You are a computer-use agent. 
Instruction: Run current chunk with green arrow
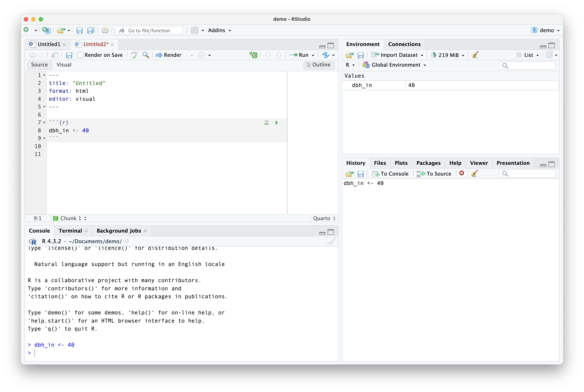click(277, 122)
